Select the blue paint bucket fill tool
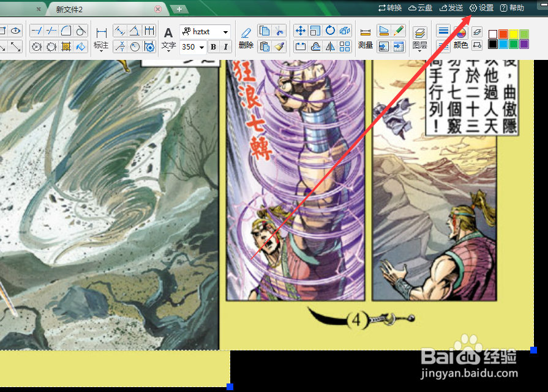 81,46
